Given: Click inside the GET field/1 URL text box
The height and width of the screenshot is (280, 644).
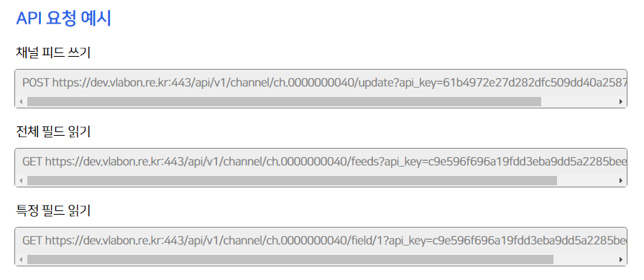Looking at the screenshot, I should (x=321, y=241).
